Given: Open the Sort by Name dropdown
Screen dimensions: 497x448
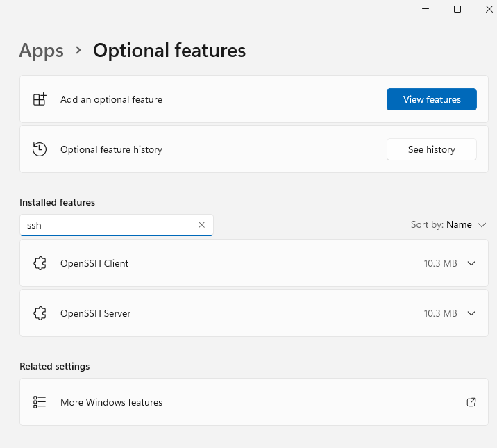Looking at the screenshot, I should point(448,225).
